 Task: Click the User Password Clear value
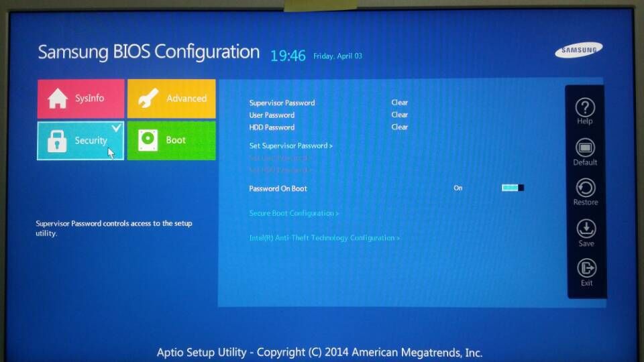(x=399, y=115)
